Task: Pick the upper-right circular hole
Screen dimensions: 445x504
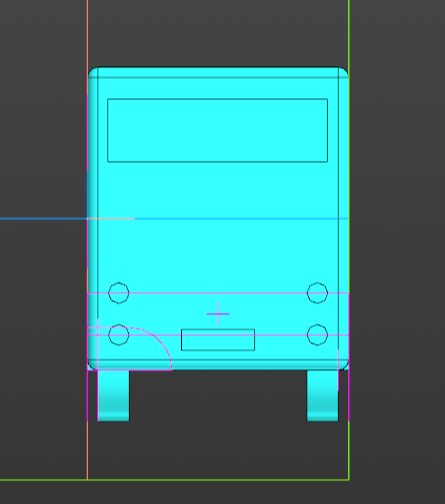Action: click(317, 293)
